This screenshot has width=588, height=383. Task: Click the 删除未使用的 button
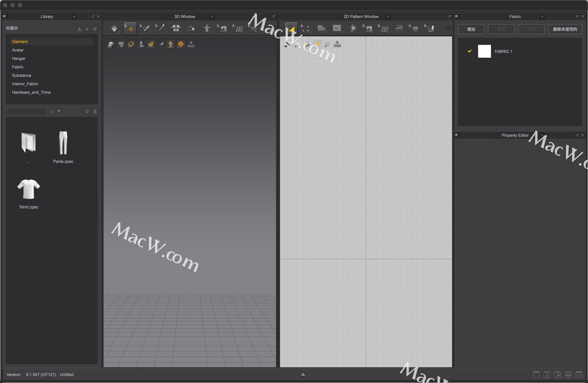(x=565, y=29)
